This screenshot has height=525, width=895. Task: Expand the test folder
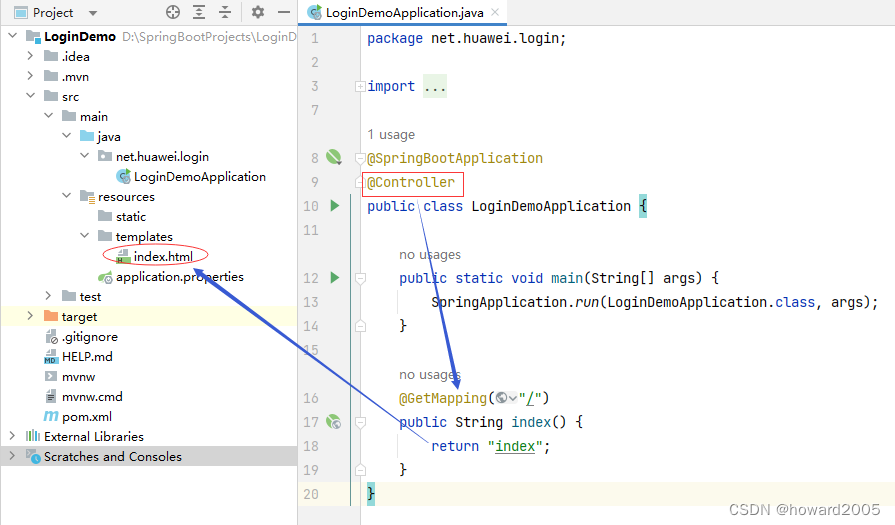(49, 296)
